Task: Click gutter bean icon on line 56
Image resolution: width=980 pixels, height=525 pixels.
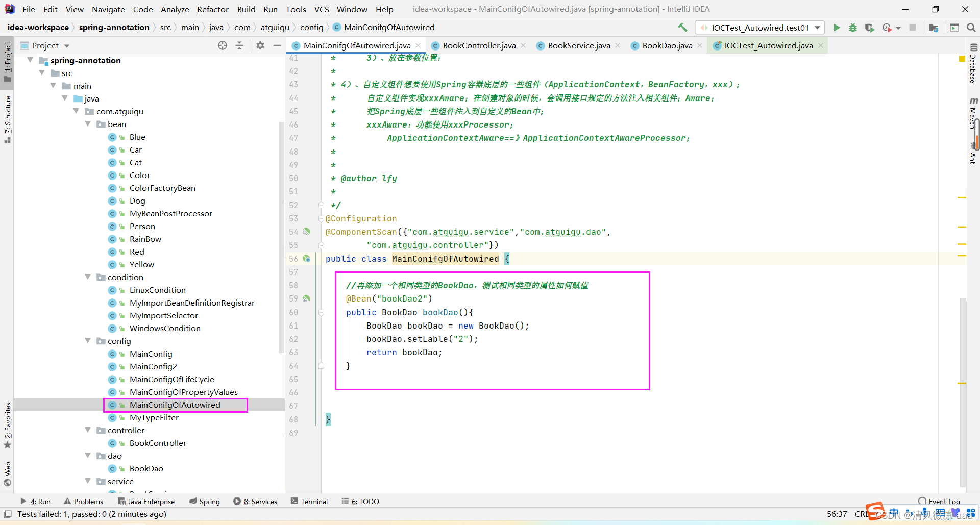Action: point(306,259)
